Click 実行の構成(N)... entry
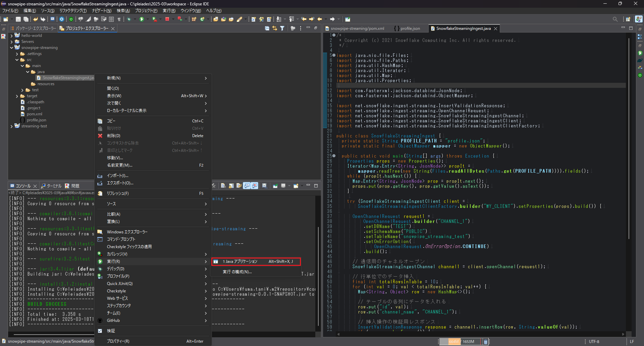The image size is (644, 346). tap(256, 272)
